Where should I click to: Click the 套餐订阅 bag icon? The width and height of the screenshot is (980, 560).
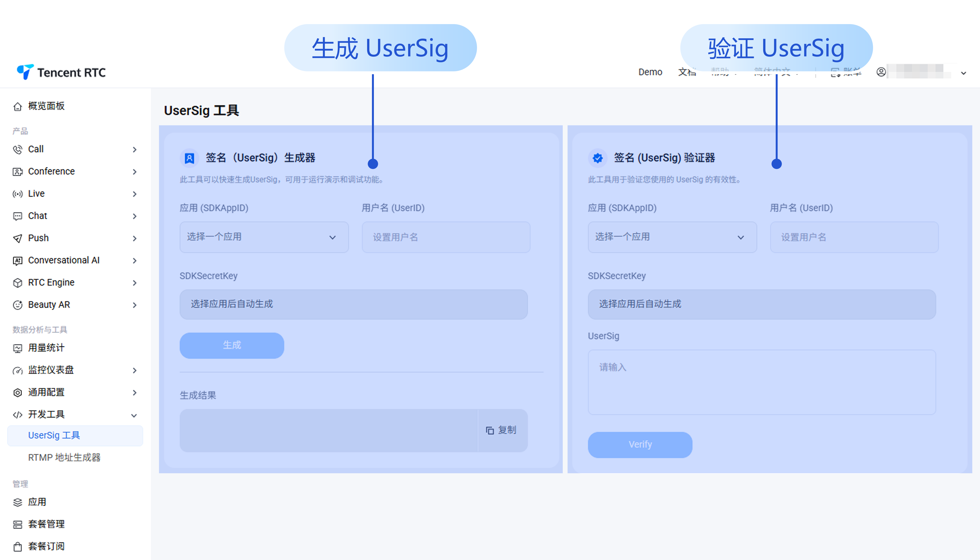(18, 547)
